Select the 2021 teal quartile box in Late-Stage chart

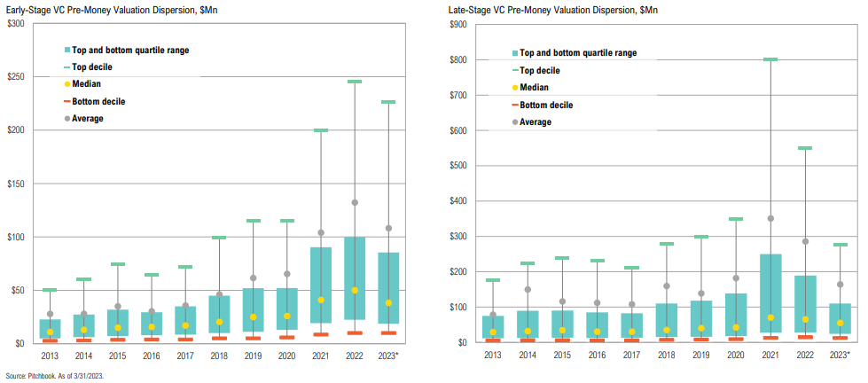[x=770, y=293]
